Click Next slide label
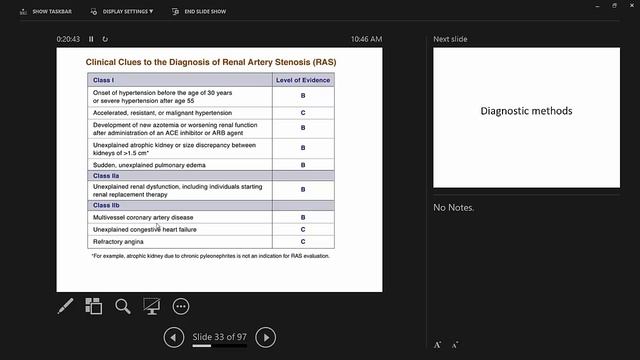This screenshot has width=640, height=360. coord(450,39)
